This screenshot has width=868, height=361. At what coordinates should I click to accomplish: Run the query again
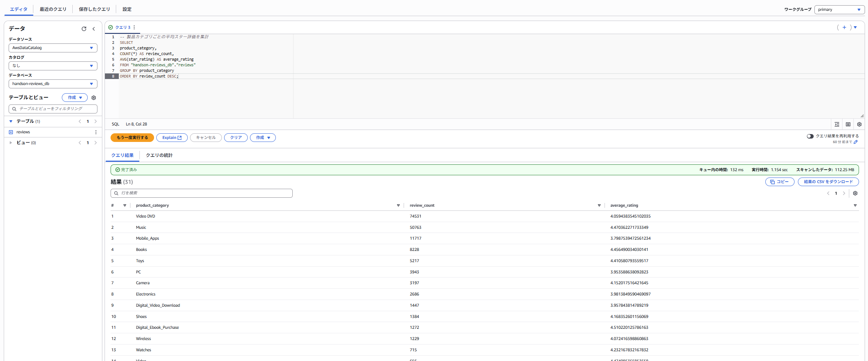(x=132, y=138)
